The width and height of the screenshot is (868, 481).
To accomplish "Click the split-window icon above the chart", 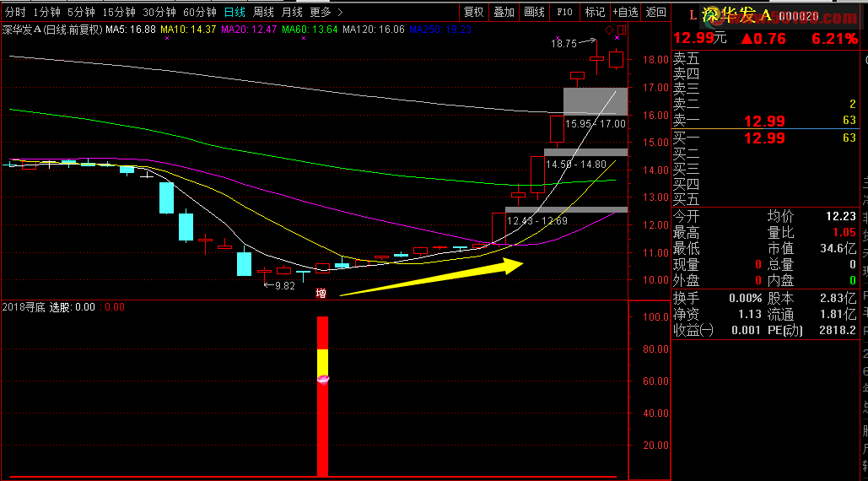I will [622, 30].
